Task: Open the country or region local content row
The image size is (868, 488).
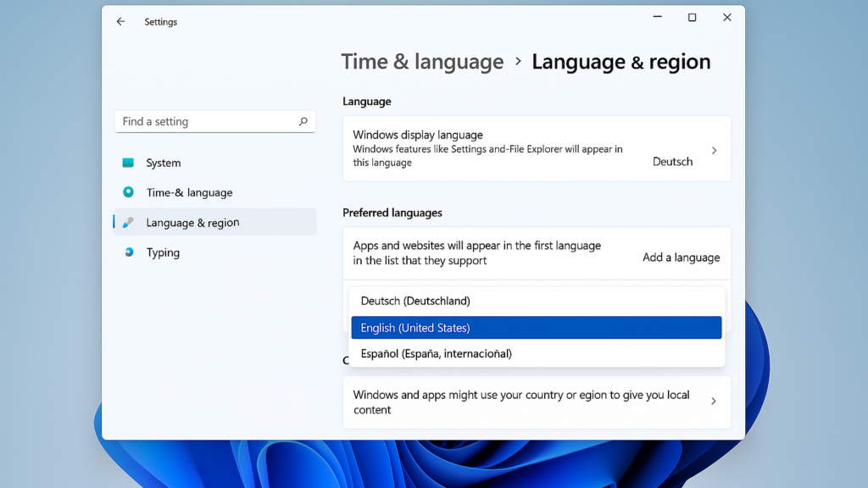Action: tap(537, 402)
